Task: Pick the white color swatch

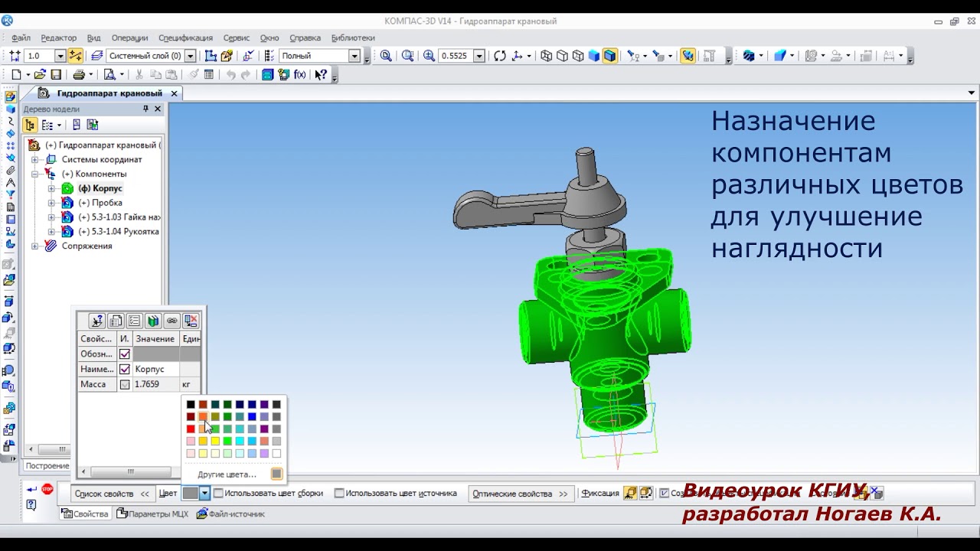Action: [x=276, y=453]
